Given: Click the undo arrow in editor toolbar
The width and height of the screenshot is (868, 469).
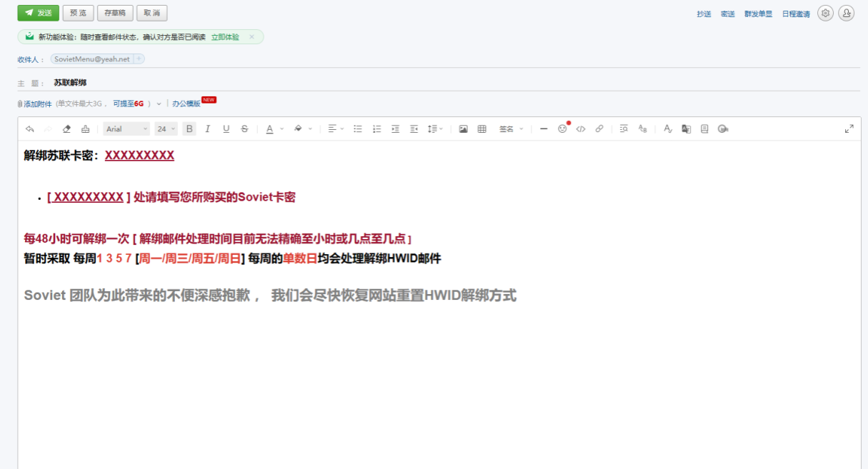Looking at the screenshot, I should click(x=29, y=129).
